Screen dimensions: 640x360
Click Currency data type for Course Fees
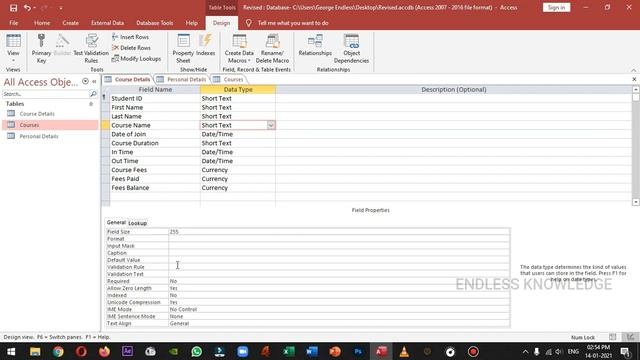[238, 170]
